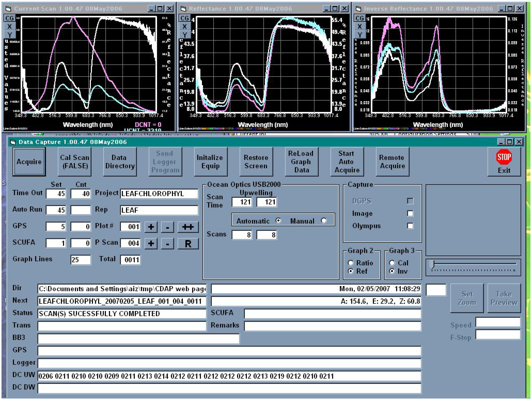Decrement P Scan with the minus button

point(167,244)
